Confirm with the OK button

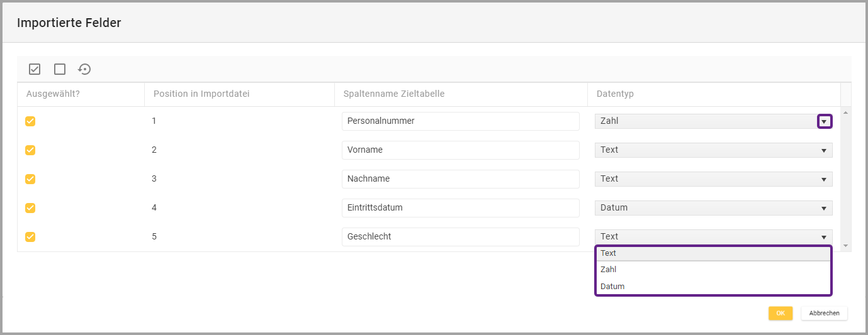click(x=780, y=313)
